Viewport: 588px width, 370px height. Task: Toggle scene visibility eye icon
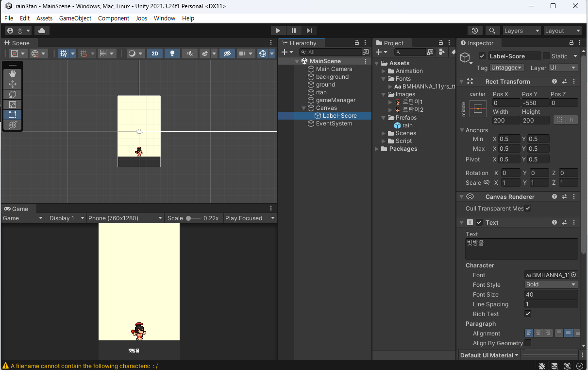(x=227, y=53)
